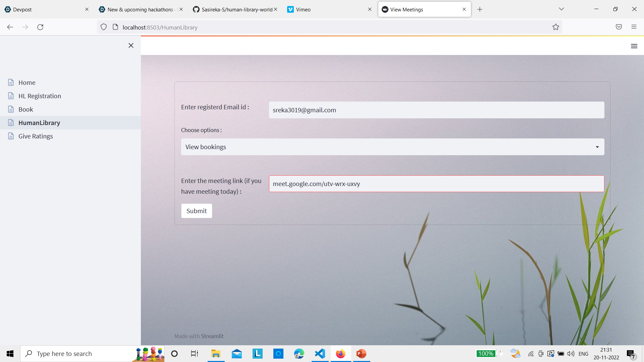Open the list all tabs chevron
The width and height of the screenshot is (644, 362).
click(x=561, y=9)
